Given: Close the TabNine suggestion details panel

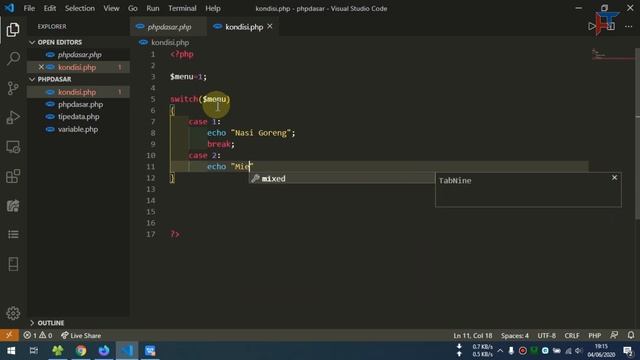Looking at the screenshot, I should tap(614, 178).
